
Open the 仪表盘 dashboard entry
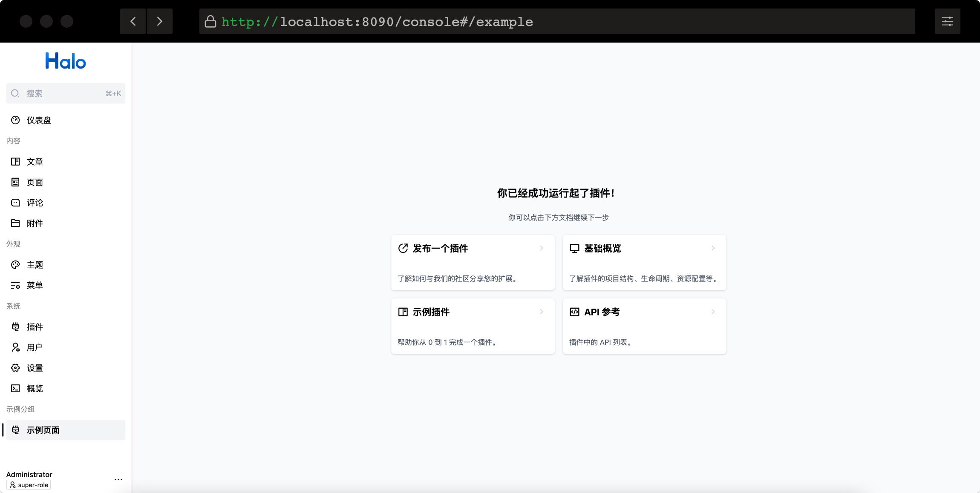coord(38,120)
